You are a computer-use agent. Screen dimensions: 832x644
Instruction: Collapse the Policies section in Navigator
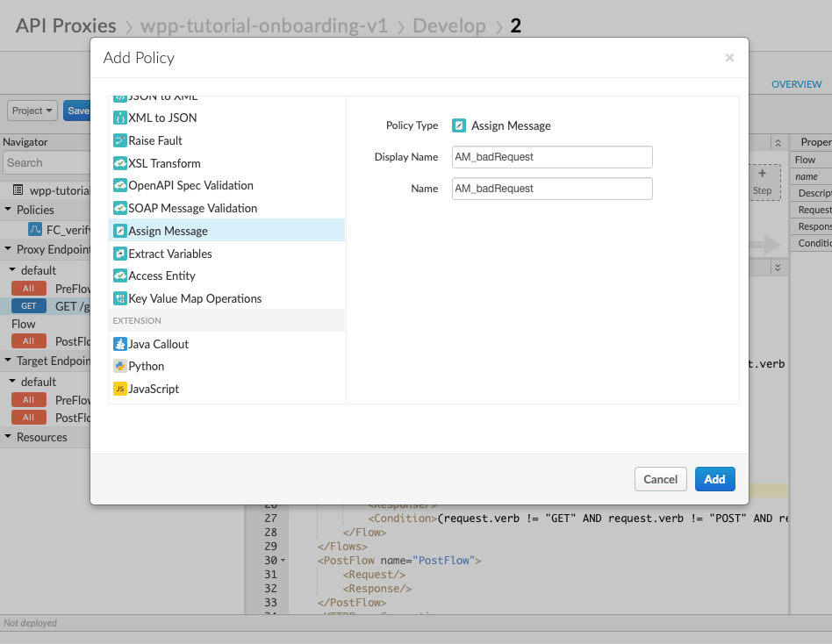[8, 210]
